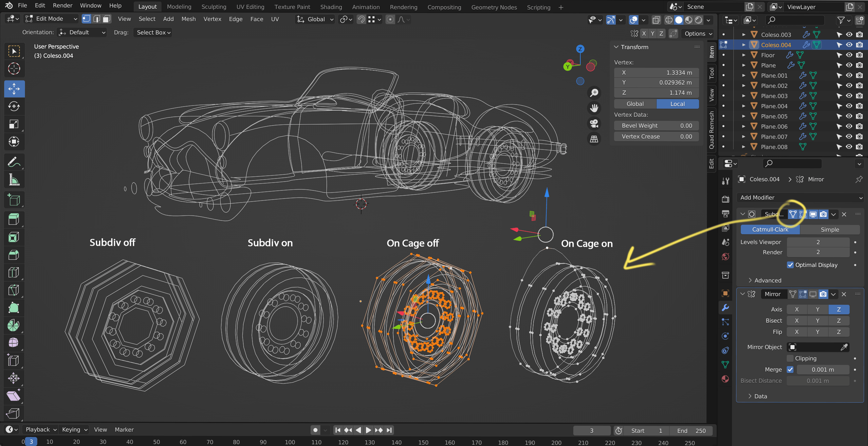Expand the Advanced subpanel
The height and width of the screenshot is (446, 868).
tap(764, 281)
